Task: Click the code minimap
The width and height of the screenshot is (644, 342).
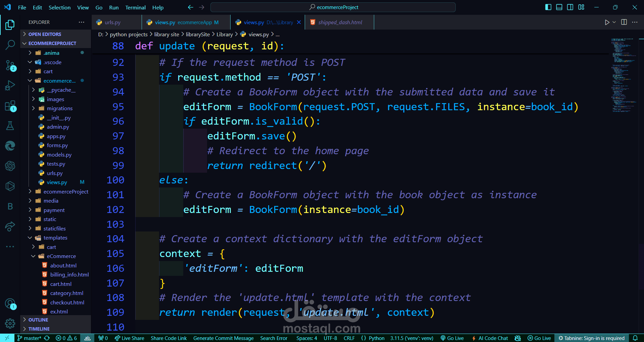Action: (x=624, y=76)
